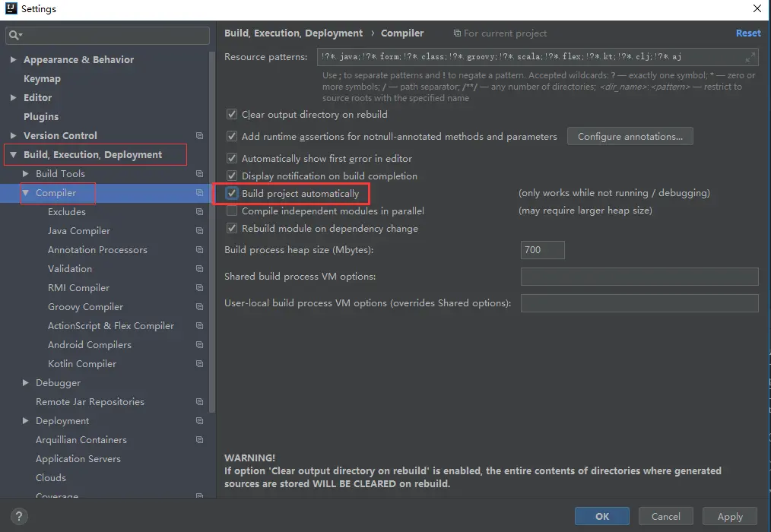
Task: Expand the Build Tools node arrow
Action: click(x=26, y=173)
